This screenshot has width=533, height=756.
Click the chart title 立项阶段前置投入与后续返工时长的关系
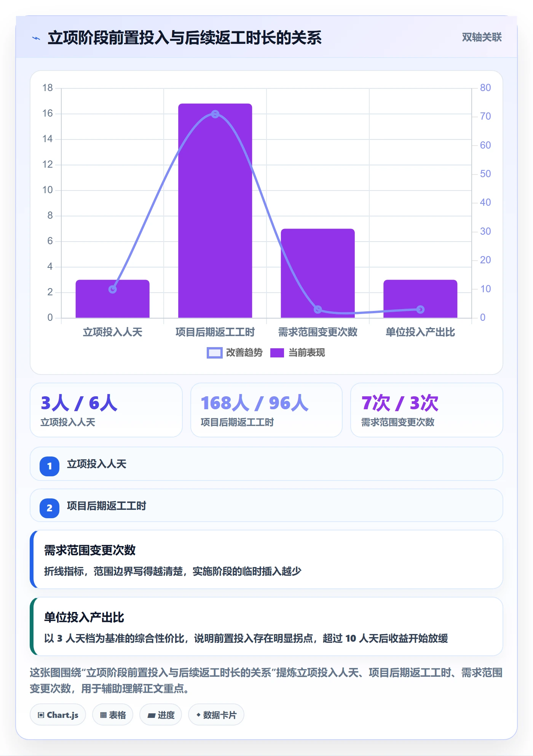185,38
